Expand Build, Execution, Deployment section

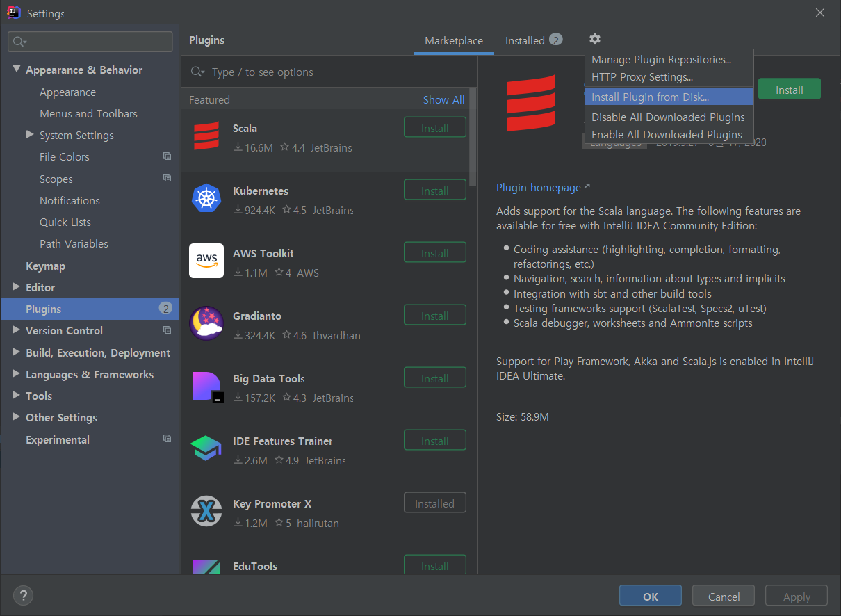tap(17, 352)
